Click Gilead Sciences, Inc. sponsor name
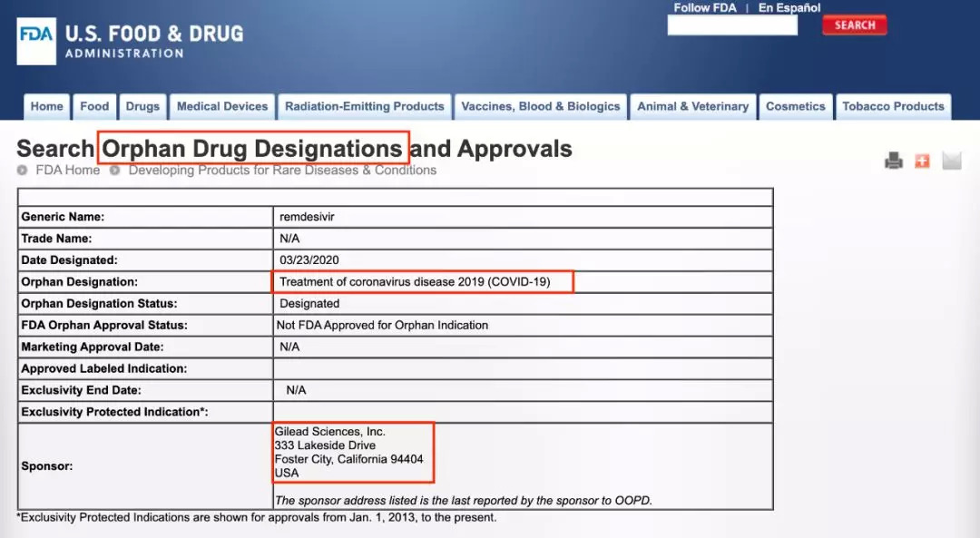Viewport: 980px width, 538px height. 330,431
